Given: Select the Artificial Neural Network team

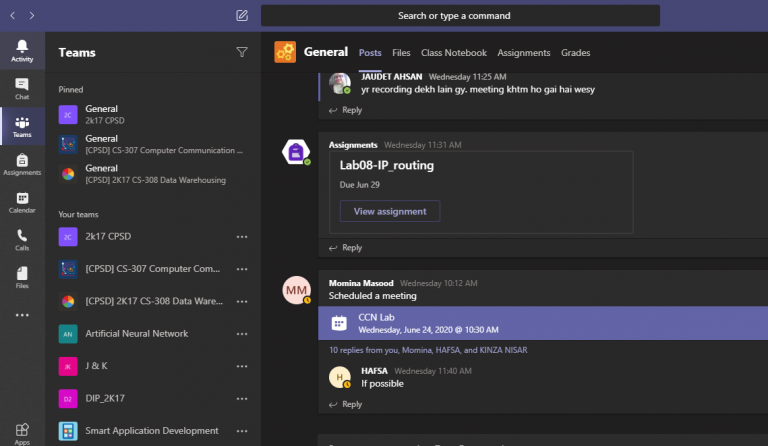Looking at the screenshot, I should (153, 333).
